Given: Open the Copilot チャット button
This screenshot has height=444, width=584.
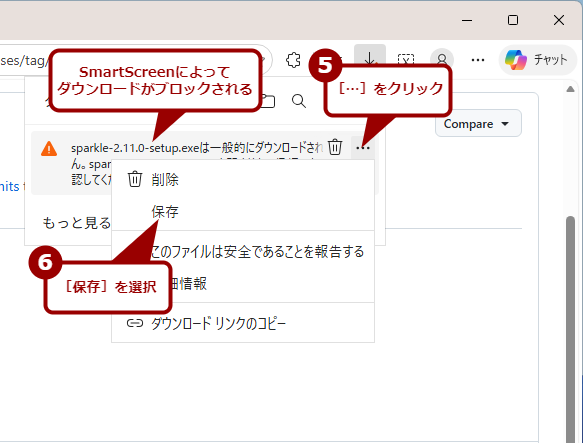Looking at the screenshot, I should (x=537, y=60).
